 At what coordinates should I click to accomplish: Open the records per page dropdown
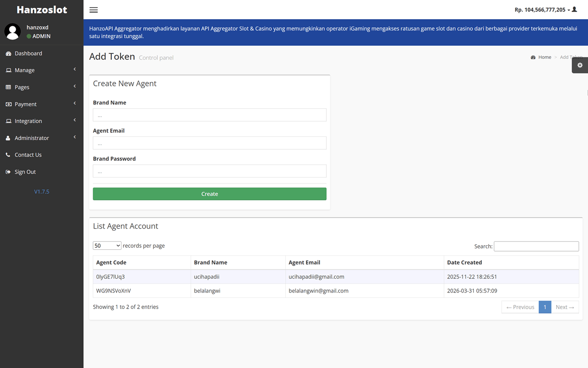[x=107, y=246]
